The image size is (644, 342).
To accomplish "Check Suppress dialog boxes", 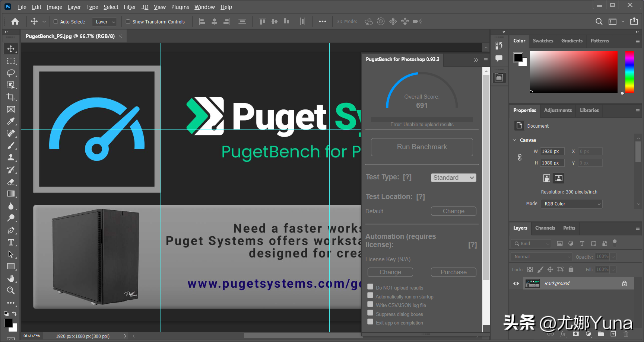I will coord(370,313).
